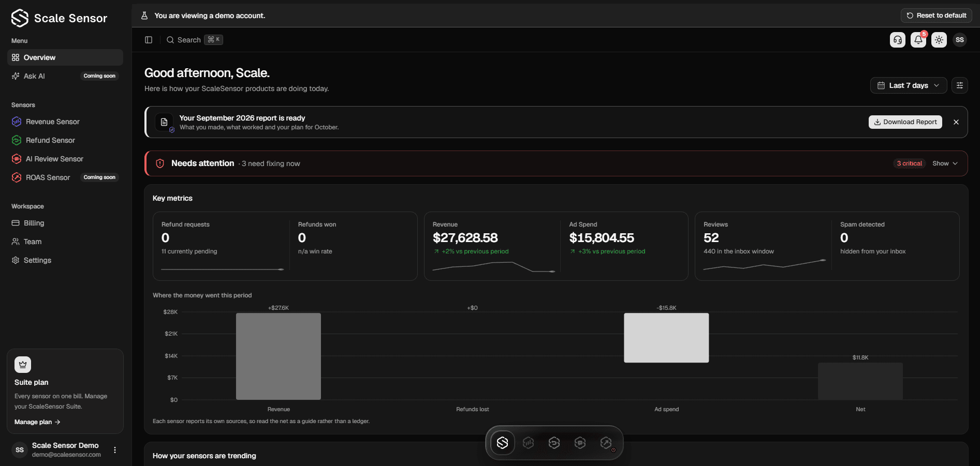Open the Last 7 days date range dropdown

[909, 85]
